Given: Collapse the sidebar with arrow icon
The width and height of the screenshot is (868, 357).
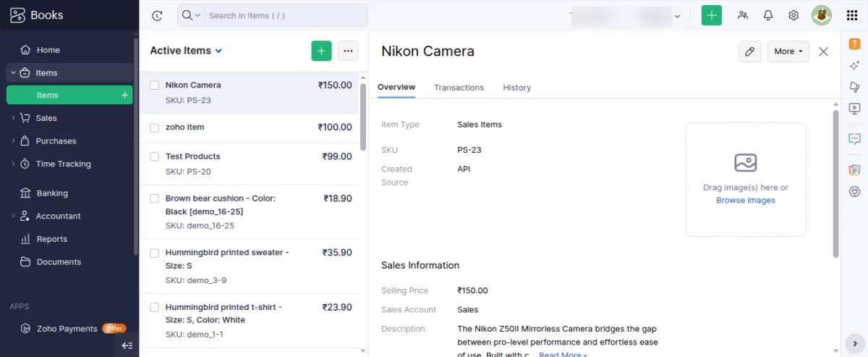Looking at the screenshot, I should point(127,345).
